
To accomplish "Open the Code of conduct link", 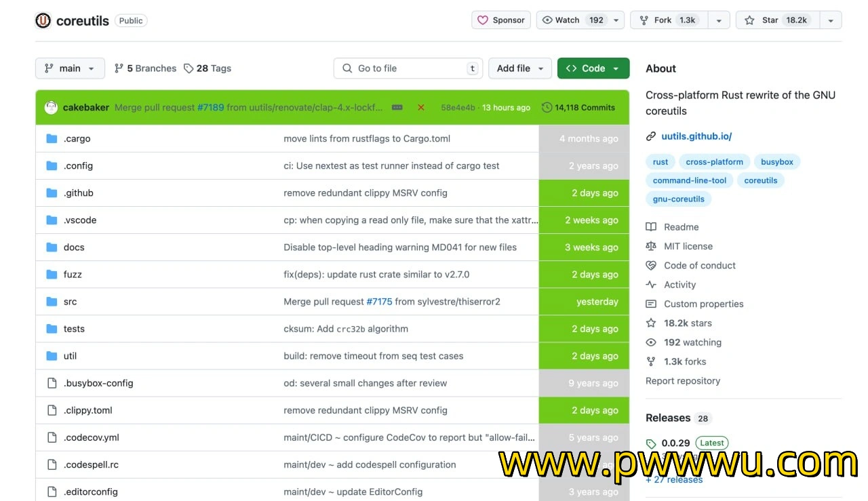I will click(700, 266).
